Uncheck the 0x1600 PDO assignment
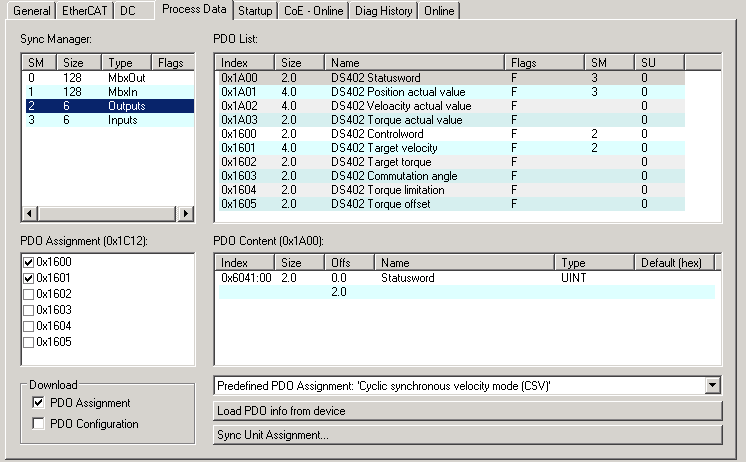Image resolution: width=746 pixels, height=462 pixels. [29, 262]
